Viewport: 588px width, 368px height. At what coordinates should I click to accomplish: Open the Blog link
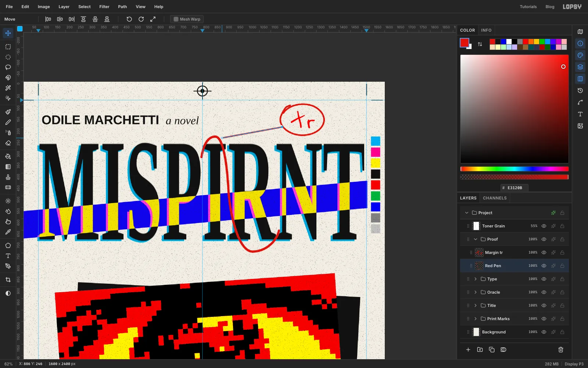click(x=550, y=7)
